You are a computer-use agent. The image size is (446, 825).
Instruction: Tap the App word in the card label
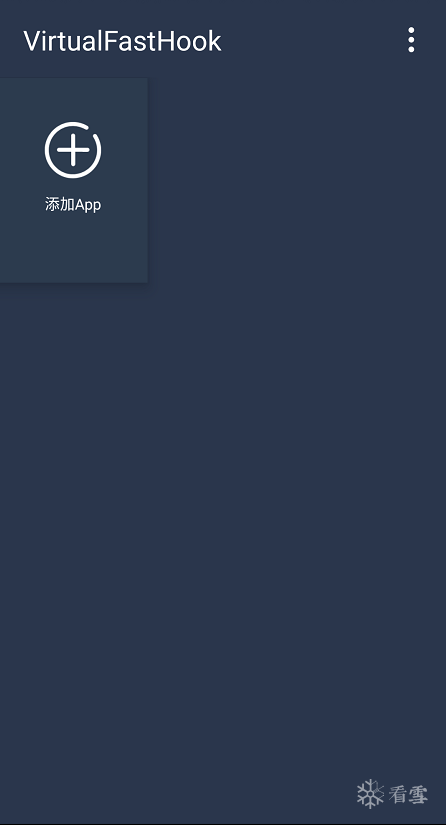[x=88, y=205]
